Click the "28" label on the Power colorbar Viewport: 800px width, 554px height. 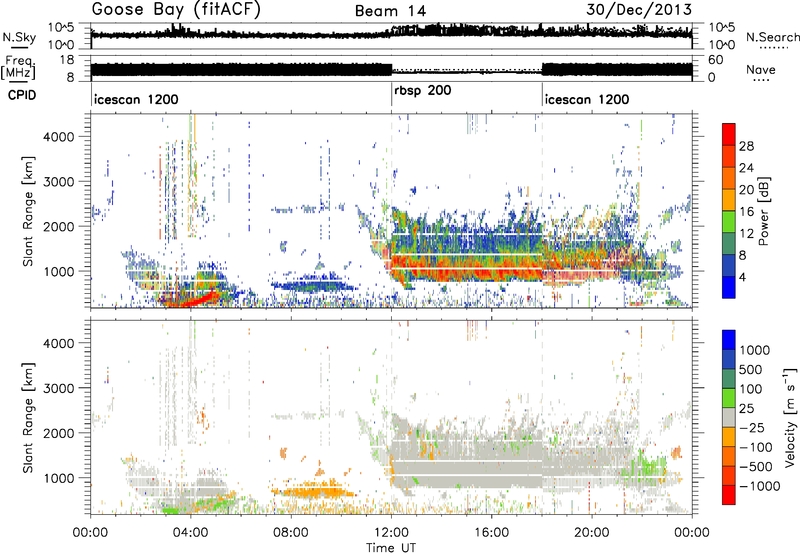pyautogui.click(x=746, y=146)
